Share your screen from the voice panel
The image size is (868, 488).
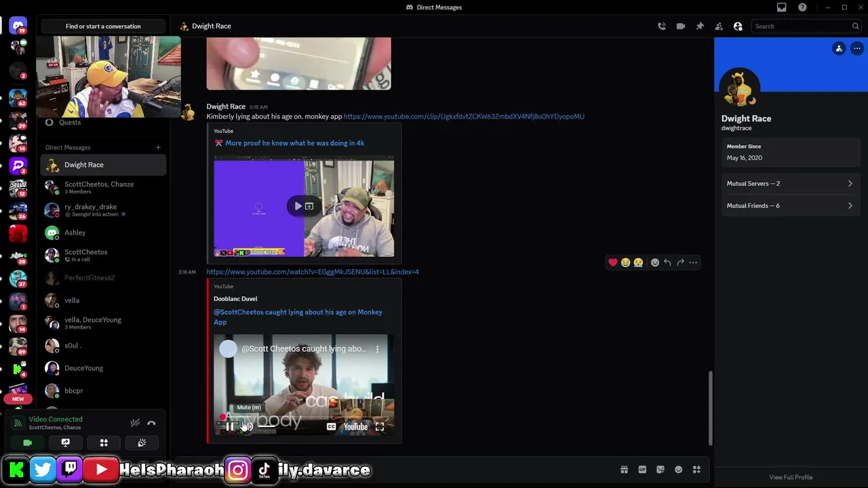click(65, 443)
